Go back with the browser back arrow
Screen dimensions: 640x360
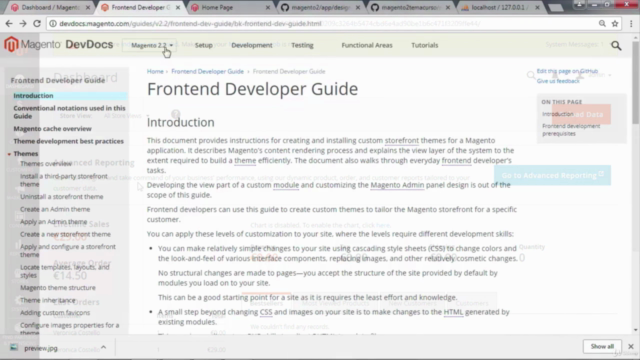pyautogui.click(x=9, y=24)
